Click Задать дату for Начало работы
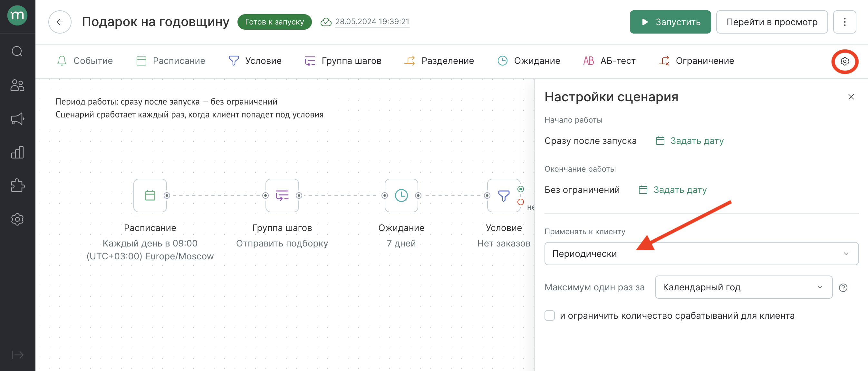Image resolution: width=868 pixels, height=371 pixels. 690,141
